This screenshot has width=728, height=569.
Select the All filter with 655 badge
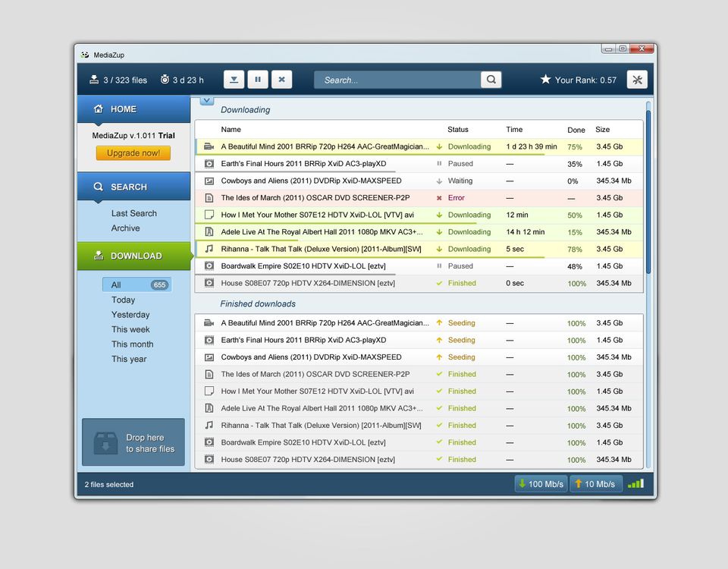[x=137, y=284]
